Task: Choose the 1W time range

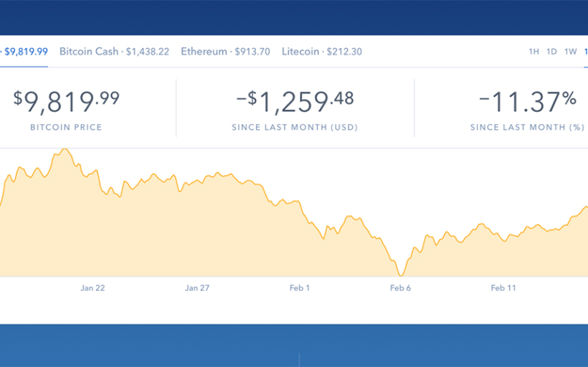Action: (x=570, y=52)
